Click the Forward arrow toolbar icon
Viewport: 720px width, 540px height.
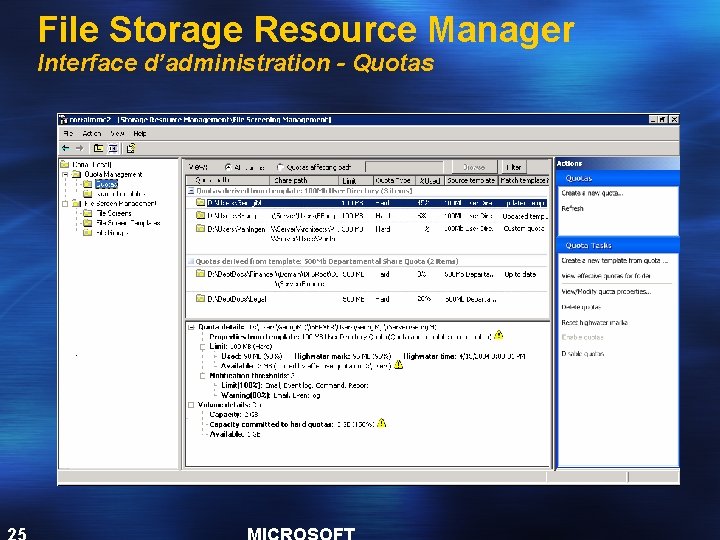[79, 148]
